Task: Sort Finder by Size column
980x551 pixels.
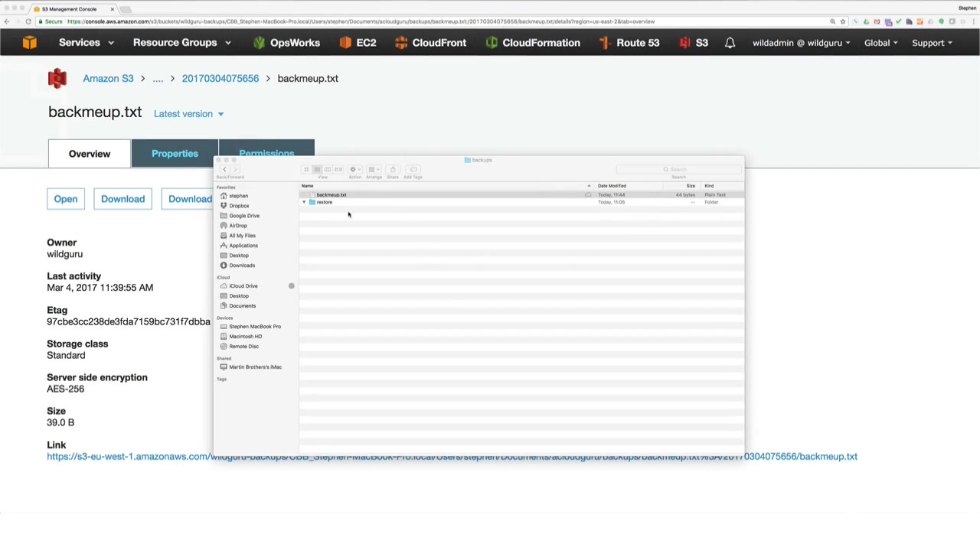Action: [689, 186]
